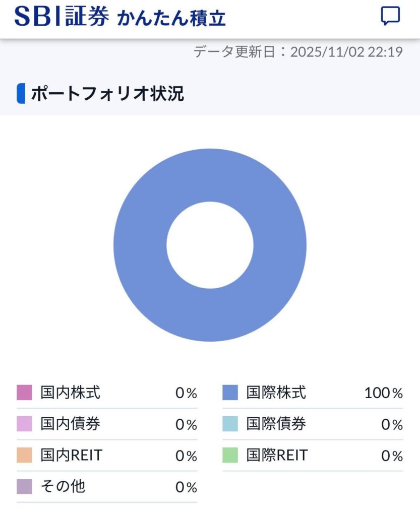
Task: Select the 国内株式 pink color swatch
Action: [x=24, y=393]
